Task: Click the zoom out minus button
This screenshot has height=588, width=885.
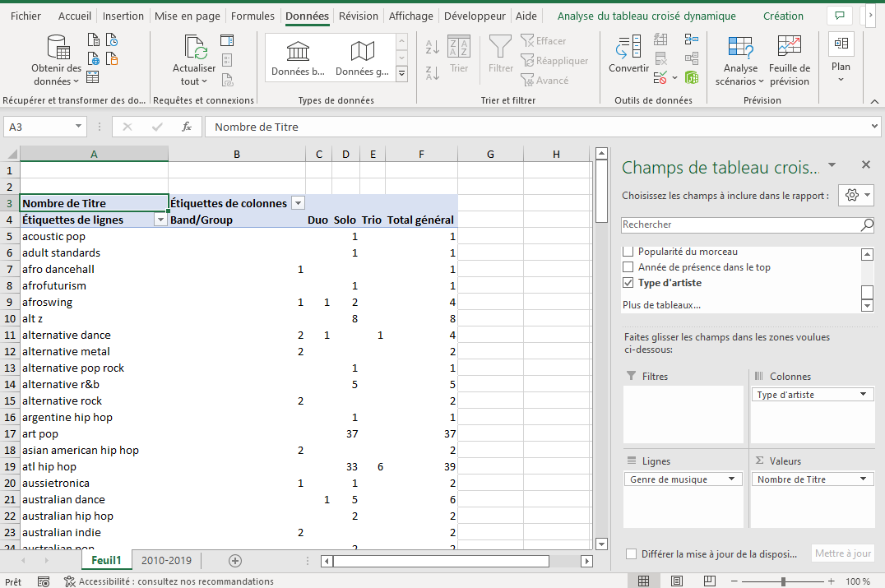Action: [x=734, y=581]
